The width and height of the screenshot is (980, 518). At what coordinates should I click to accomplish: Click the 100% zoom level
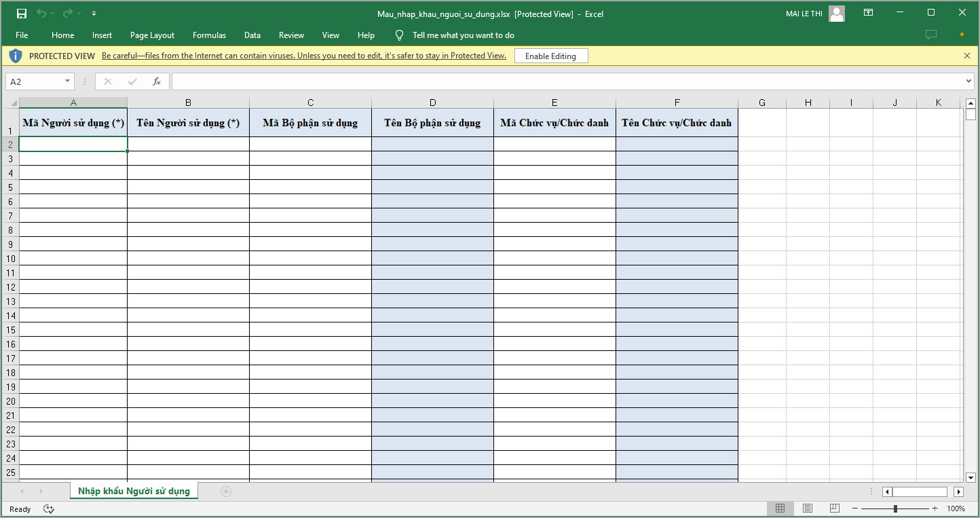pyautogui.click(x=956, y=508)
